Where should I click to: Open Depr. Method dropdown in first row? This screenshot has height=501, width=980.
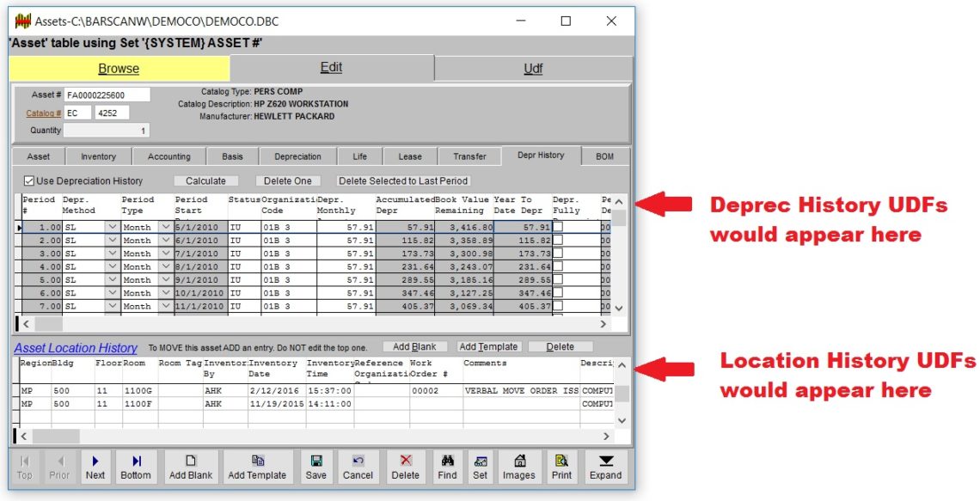pos(111,228)
